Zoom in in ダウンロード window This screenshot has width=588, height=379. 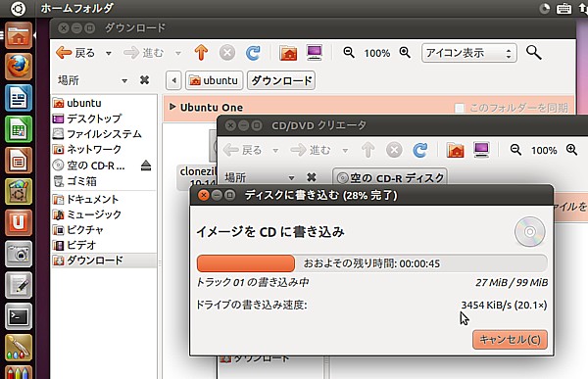click(405, 53)
